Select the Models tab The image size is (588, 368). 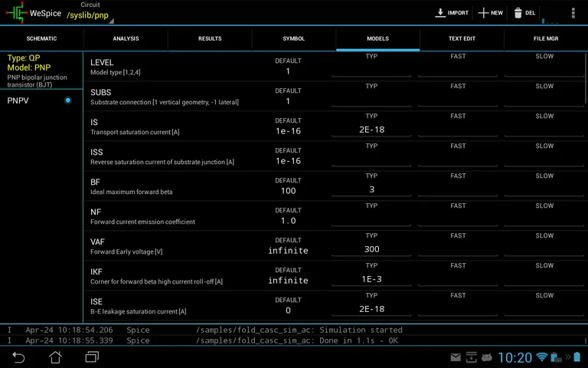click(x=378, y=38)
